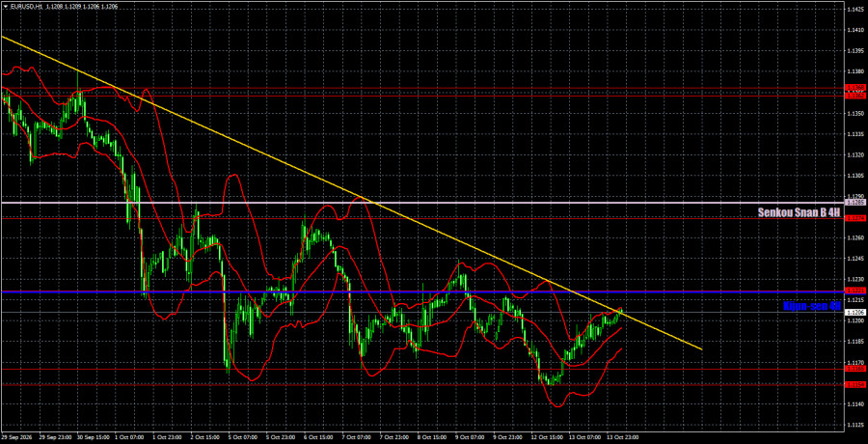Image resolution: width=868 pixels, height=444 pixels.
Task: Click the 1.1200 price scale value
Action: point(854,320)
